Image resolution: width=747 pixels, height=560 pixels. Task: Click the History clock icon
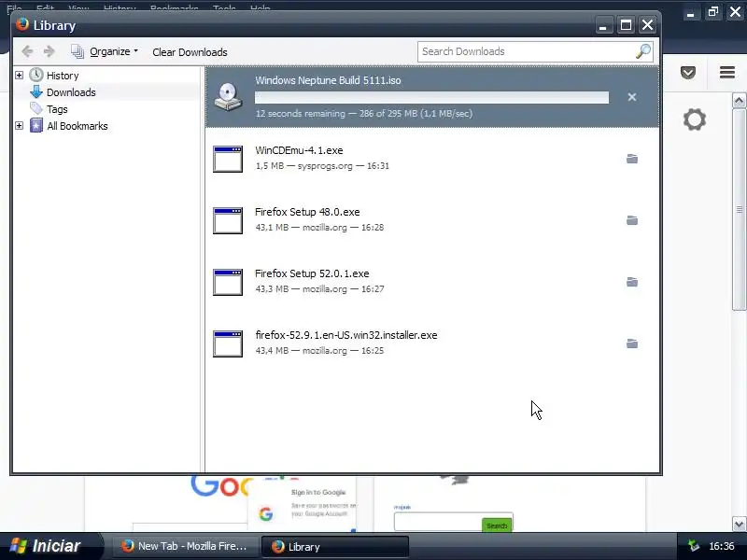(36, 75)
